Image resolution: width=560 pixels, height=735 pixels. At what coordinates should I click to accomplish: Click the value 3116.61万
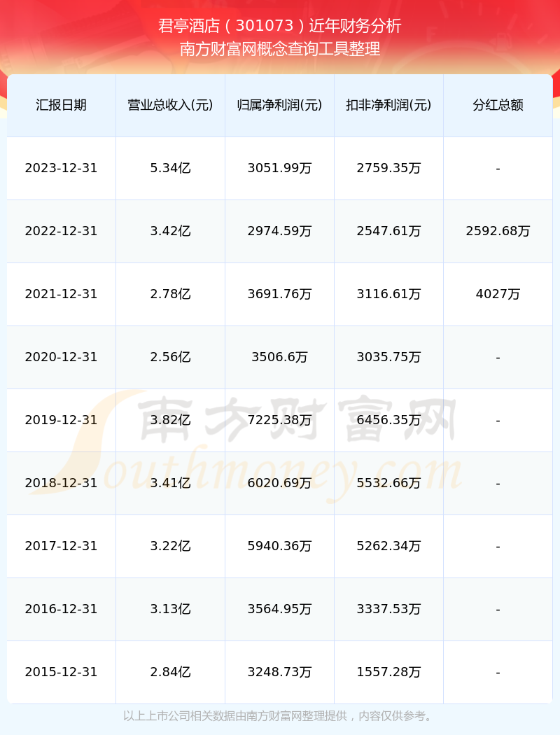tap(389, 294)
